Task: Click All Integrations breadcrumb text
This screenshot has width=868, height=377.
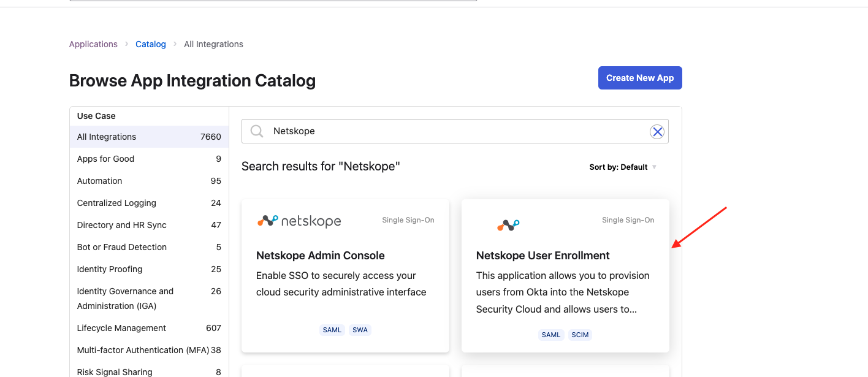Action: (213, 44)
